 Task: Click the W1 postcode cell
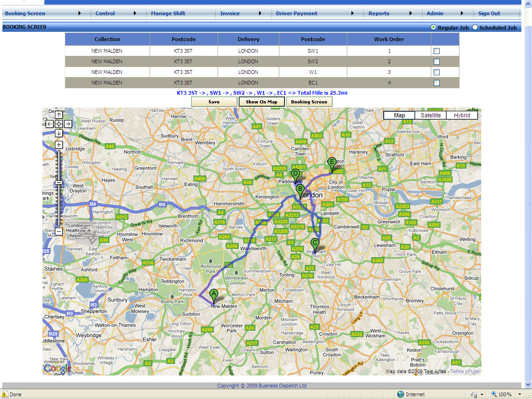pyautogui.click(x=313, y=72)
